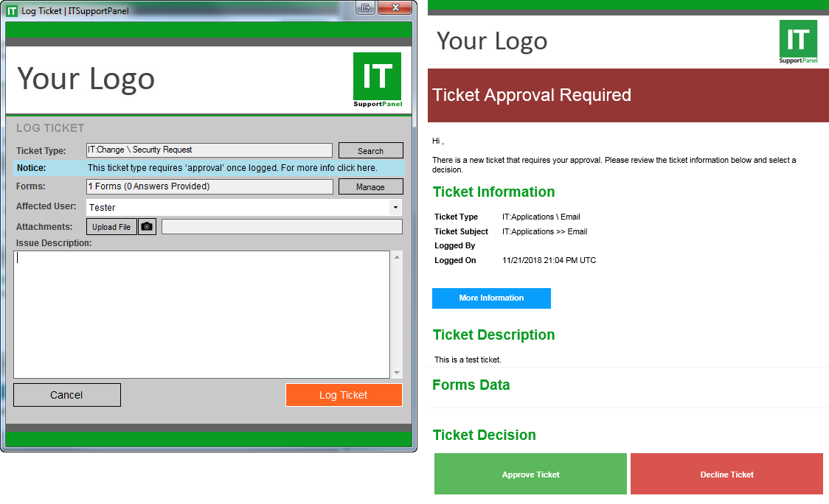Screen dimensions: 829x504
Task: Click the camera screenshot icon beside Upload File
Action: 148,227
